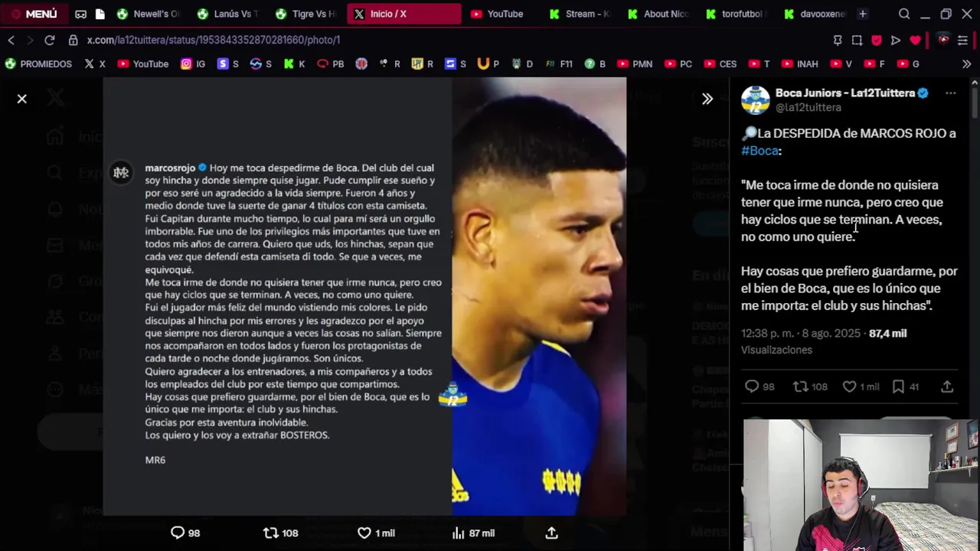Viewport: 980px width, 551px height.
Task: Open the F11 bookmark
Action: (x=559, y=64)
